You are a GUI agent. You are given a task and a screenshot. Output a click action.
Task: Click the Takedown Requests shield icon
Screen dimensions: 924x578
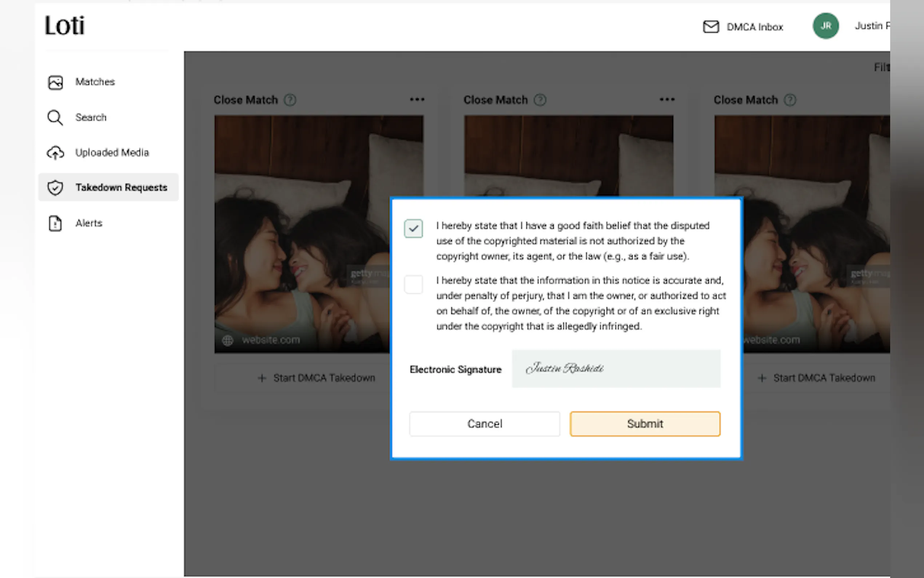pyautogui.click(x=55, y=188)
